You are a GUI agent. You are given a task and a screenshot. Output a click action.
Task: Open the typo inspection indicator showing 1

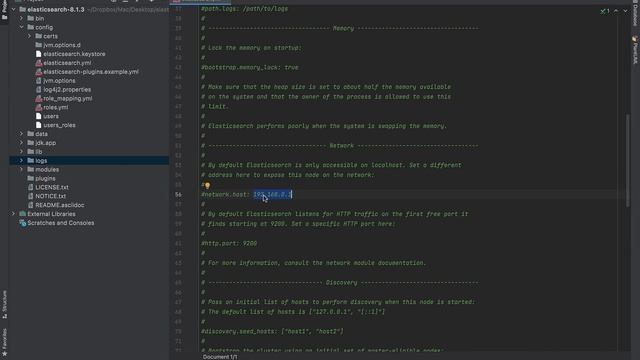(x=605, y=11)
